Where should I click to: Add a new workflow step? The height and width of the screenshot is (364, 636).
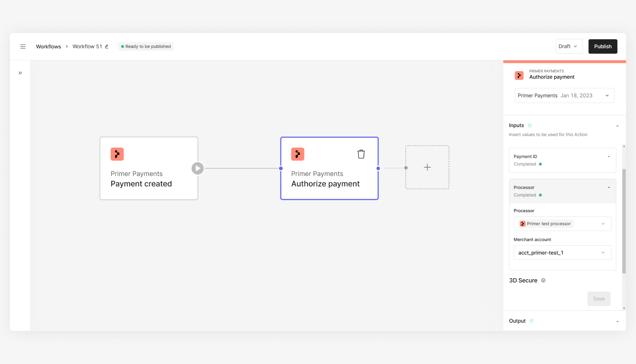coord(427,167)
